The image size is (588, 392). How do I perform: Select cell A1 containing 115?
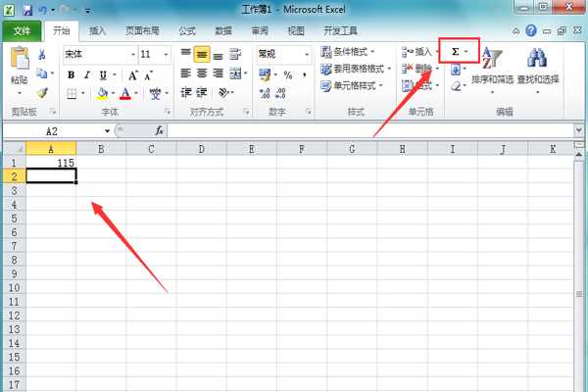coord(51,162)
